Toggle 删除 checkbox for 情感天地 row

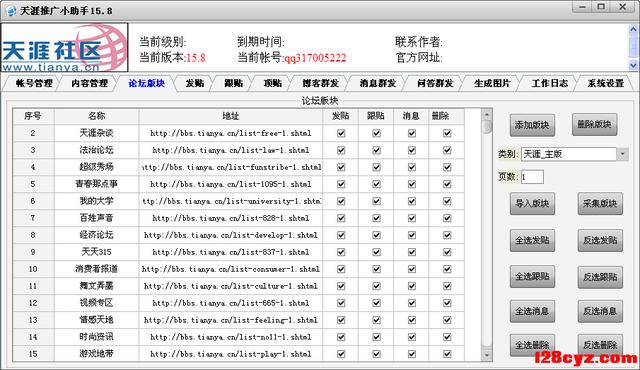pos(447,320)
